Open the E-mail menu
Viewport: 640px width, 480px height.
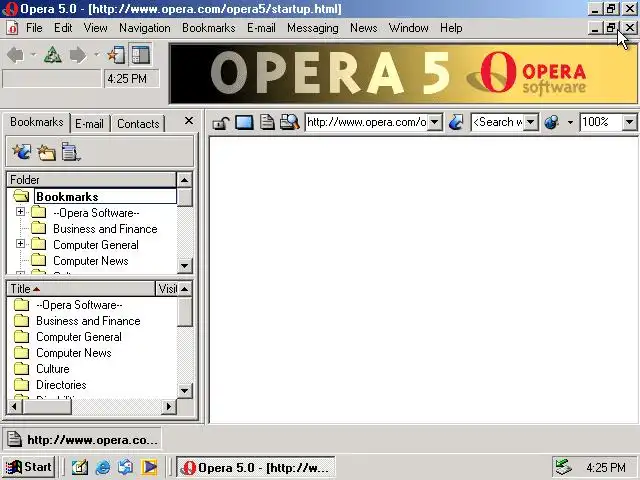point(261,28)
